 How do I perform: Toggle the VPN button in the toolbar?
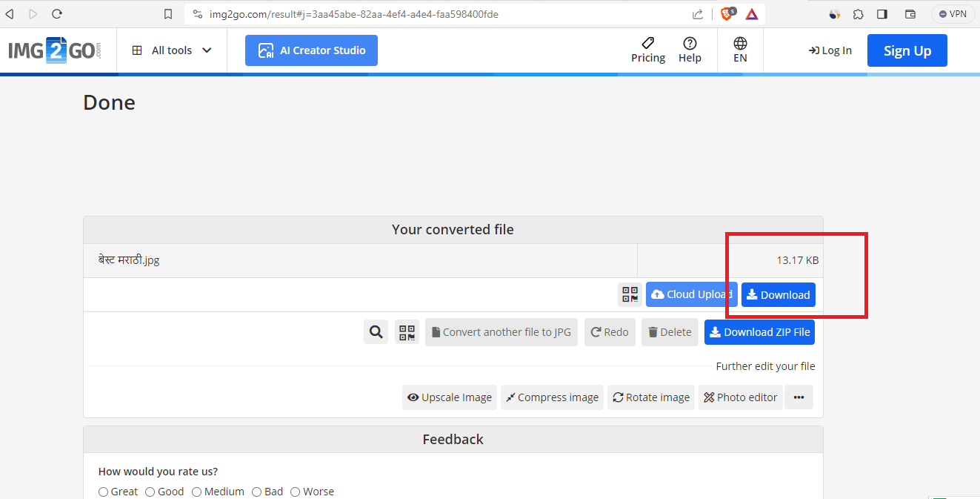pos(953,14)
